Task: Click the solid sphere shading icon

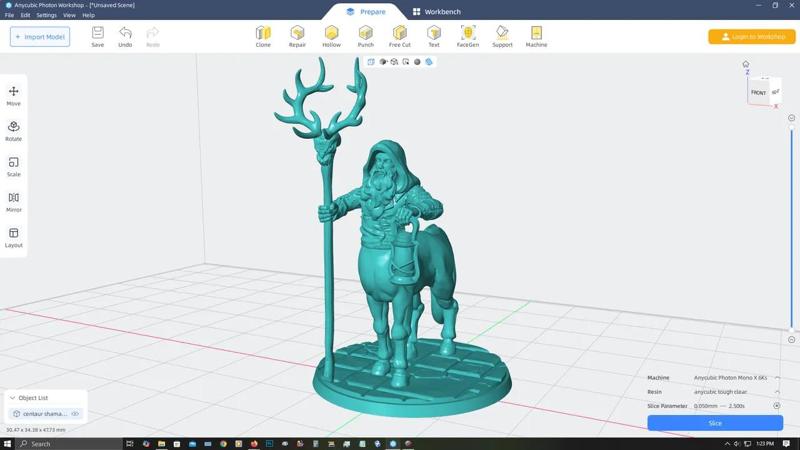Action: [417, 62]
